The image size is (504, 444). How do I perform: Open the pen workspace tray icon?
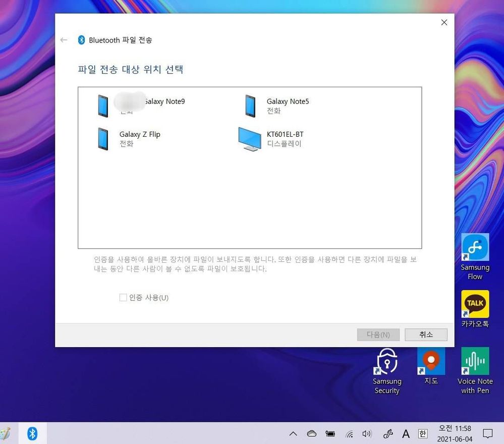(x=388, y=434)
